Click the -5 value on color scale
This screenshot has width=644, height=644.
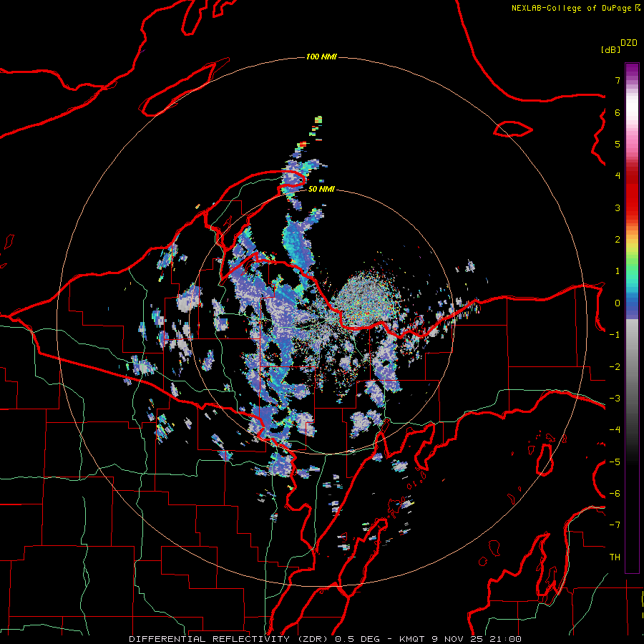pos(615,462)
